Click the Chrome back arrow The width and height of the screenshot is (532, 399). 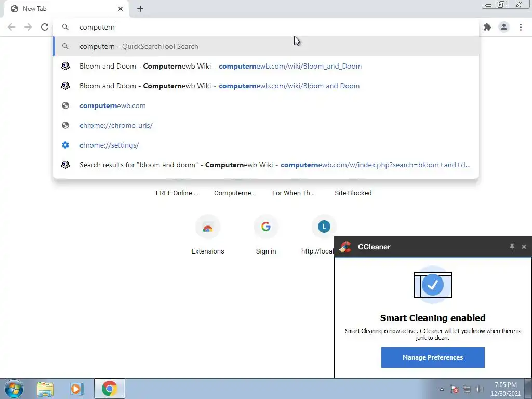tap(11, 27)
